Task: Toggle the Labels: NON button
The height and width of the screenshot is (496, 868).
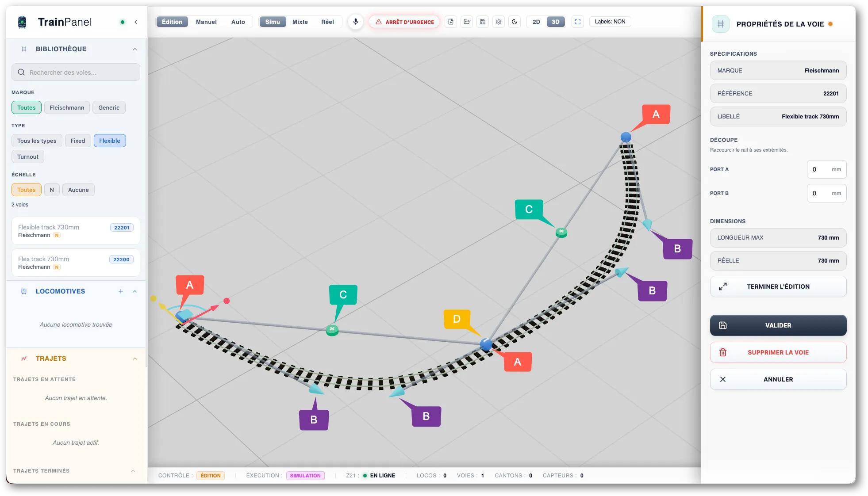Action: [x=610, y=22]
